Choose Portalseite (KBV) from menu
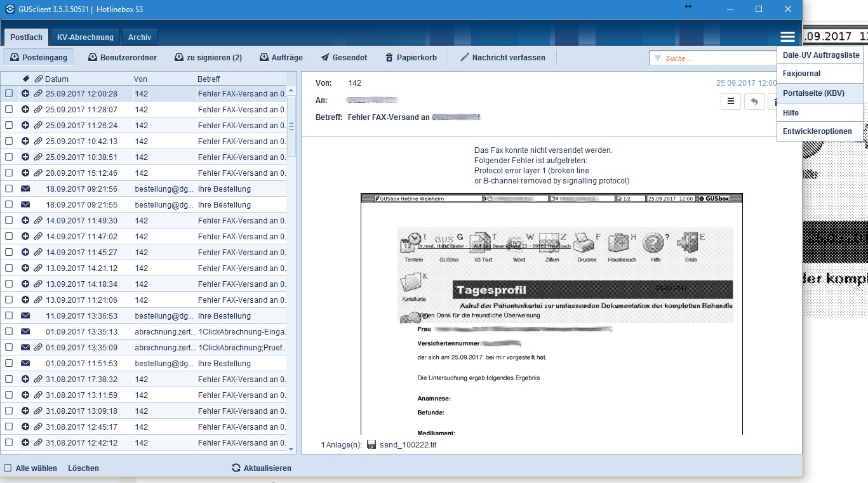Image resolution: width=868 pixels, height=483 pixels. [x=820, y=93]
